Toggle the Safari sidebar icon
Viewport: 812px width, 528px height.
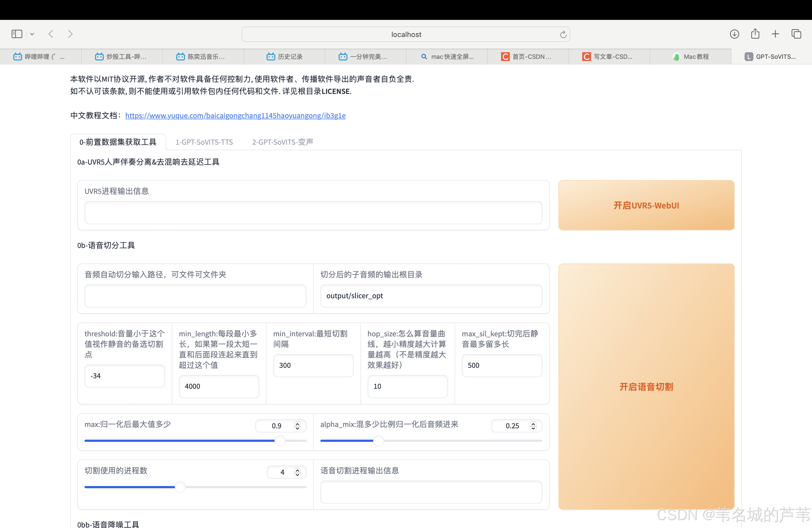coord(17,34)
